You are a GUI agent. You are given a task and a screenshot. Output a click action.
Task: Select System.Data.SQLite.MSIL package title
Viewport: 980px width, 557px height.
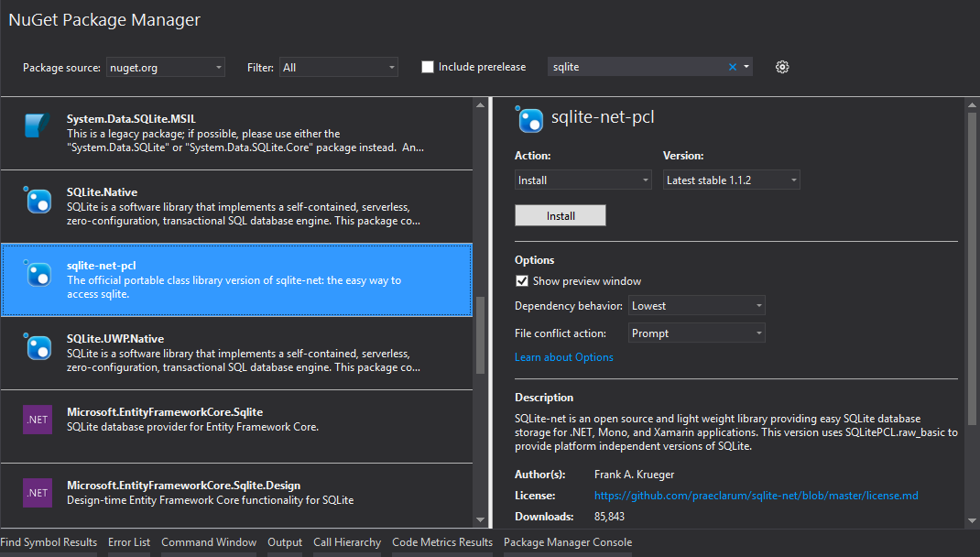[x=131, y=119]
